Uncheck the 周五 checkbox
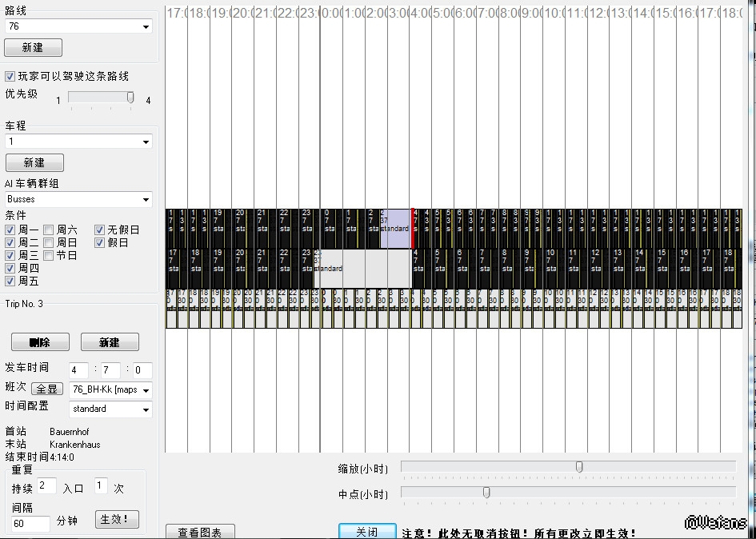The image size is (756, 539). (x=10, y=281)
